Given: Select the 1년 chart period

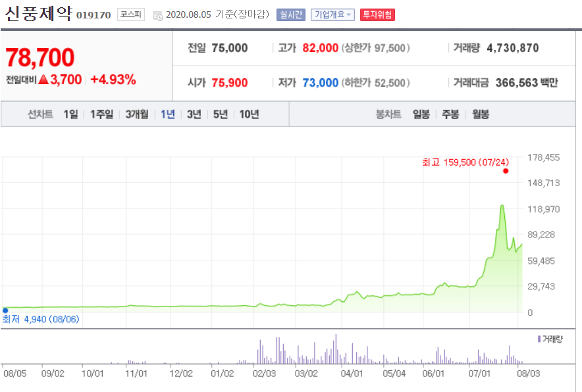Looking at the screenshot, I should [x=167, y=114].
